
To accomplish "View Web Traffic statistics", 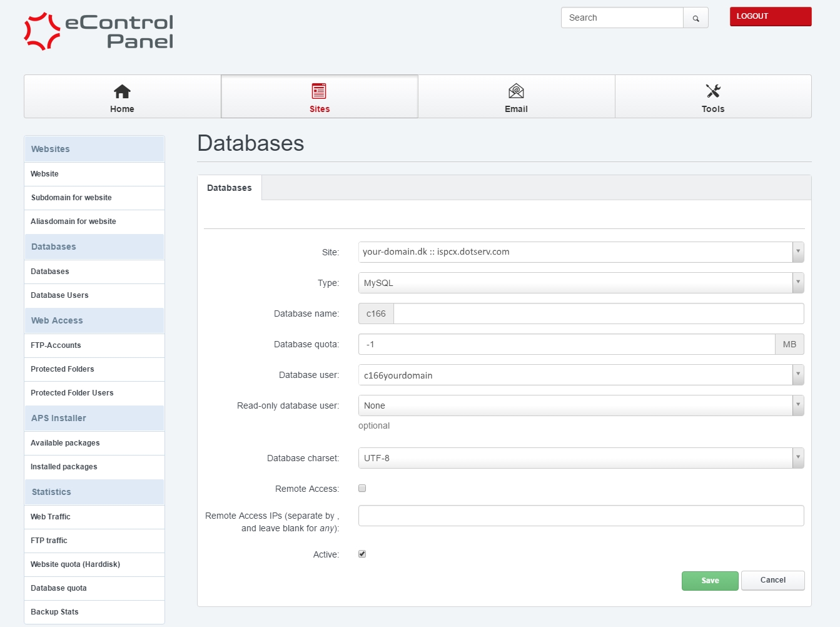I will pyautogui.click(x=94, y=517).
